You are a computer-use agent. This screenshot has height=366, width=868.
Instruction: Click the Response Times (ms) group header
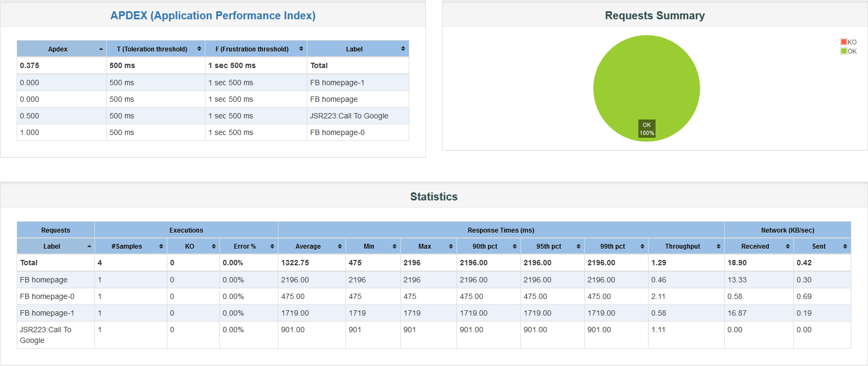pyautogui.click(x=501, y=230)
